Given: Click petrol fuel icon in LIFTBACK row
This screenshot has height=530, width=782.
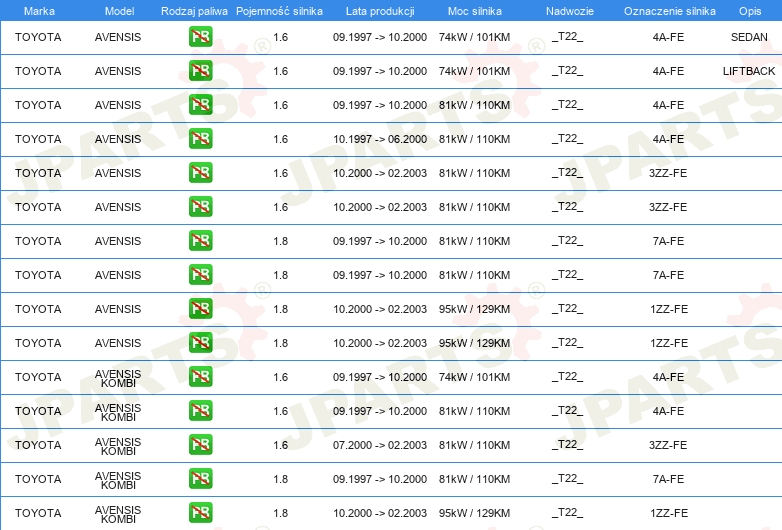Looking at the screenshot, I should tap(200, 71).
